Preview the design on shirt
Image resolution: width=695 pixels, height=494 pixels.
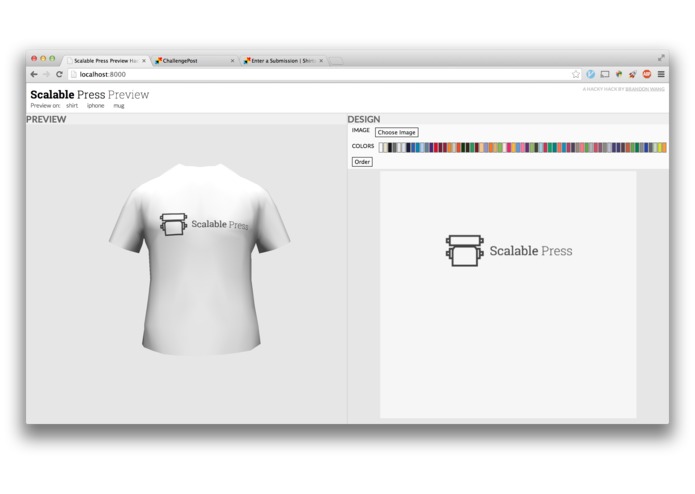[x=72, y=105]
